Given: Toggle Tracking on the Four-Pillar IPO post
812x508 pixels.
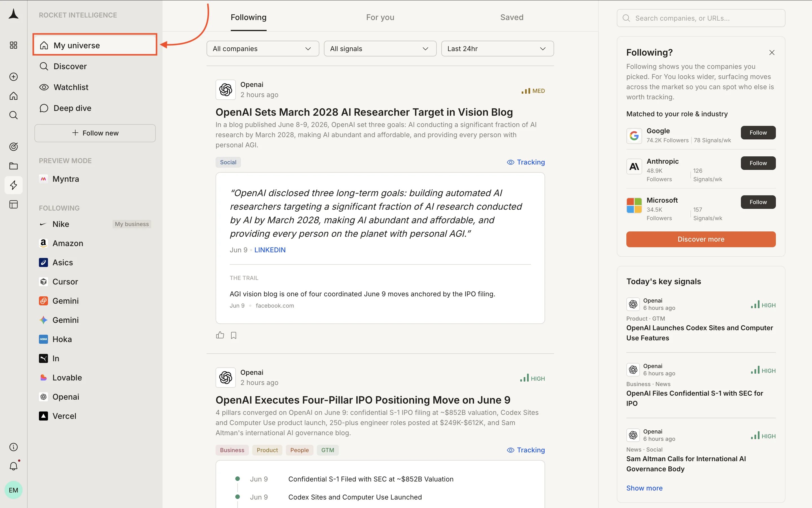Looking at the screenshot, I should 526,450.
